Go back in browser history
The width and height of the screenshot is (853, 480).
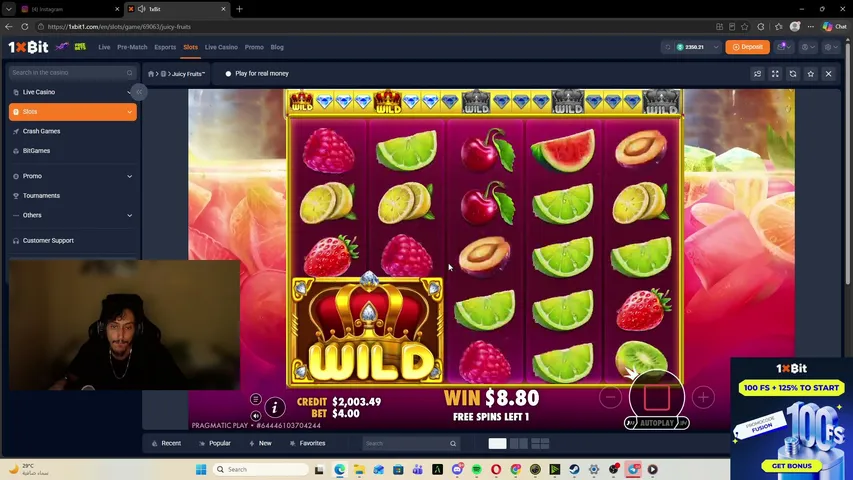tap(9, 27)
